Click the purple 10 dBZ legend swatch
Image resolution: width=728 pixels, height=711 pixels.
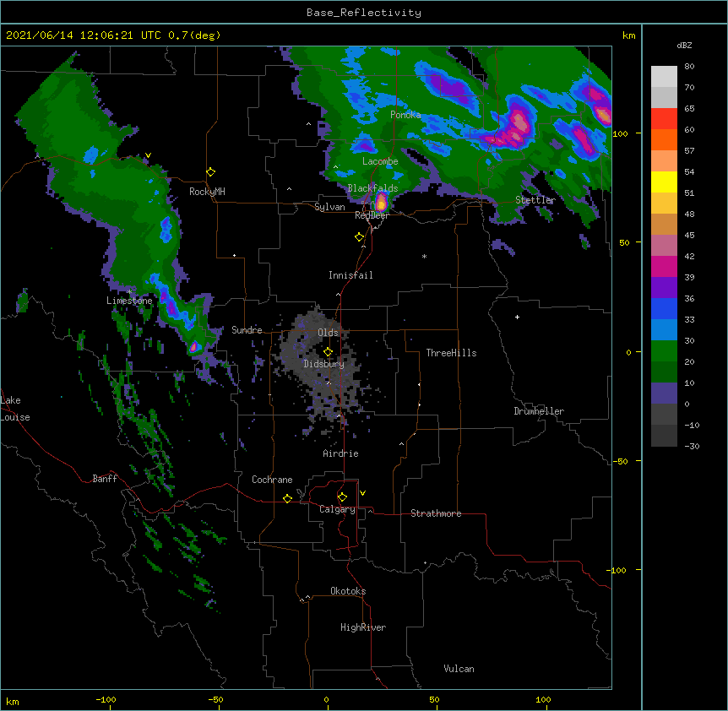pos(664,393)
